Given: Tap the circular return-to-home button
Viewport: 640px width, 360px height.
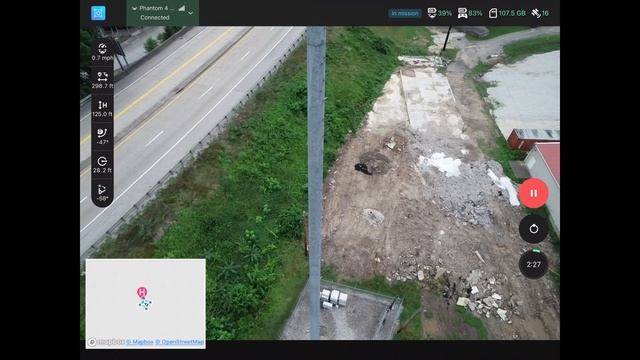Looking at the screenshot, I should coord(533,229).
